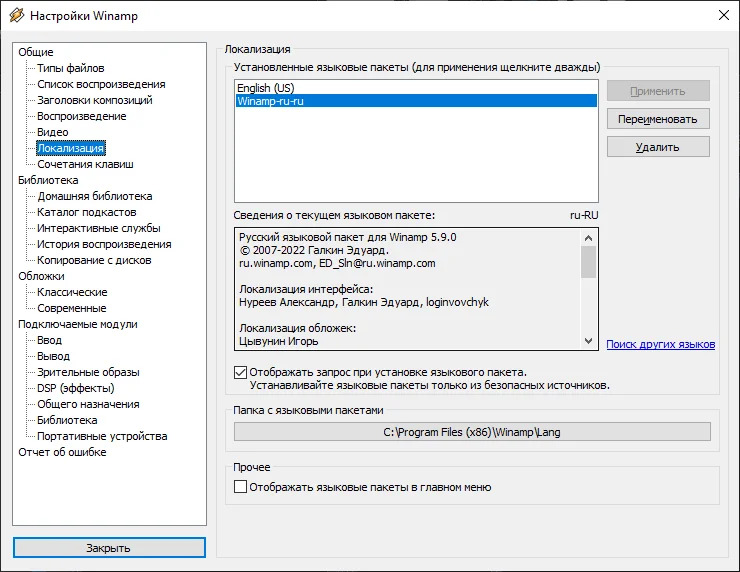Go to Сочетания клавиш settings

(x=85, y=164)
